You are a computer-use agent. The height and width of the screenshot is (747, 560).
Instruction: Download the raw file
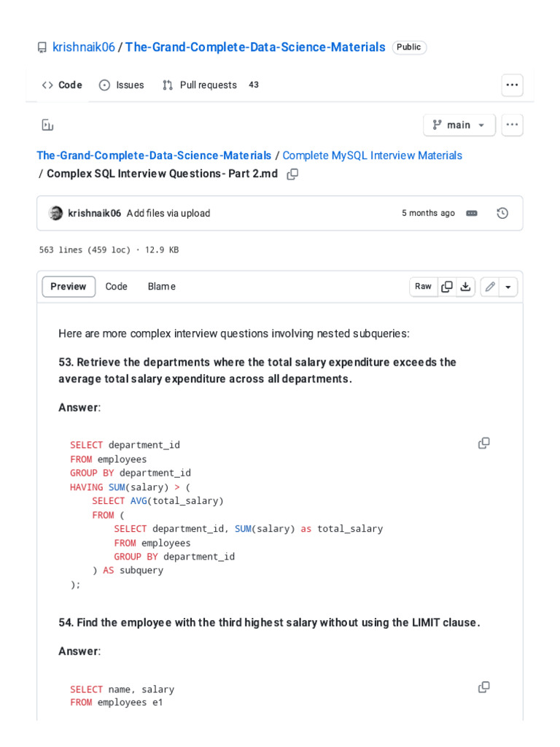465,287
